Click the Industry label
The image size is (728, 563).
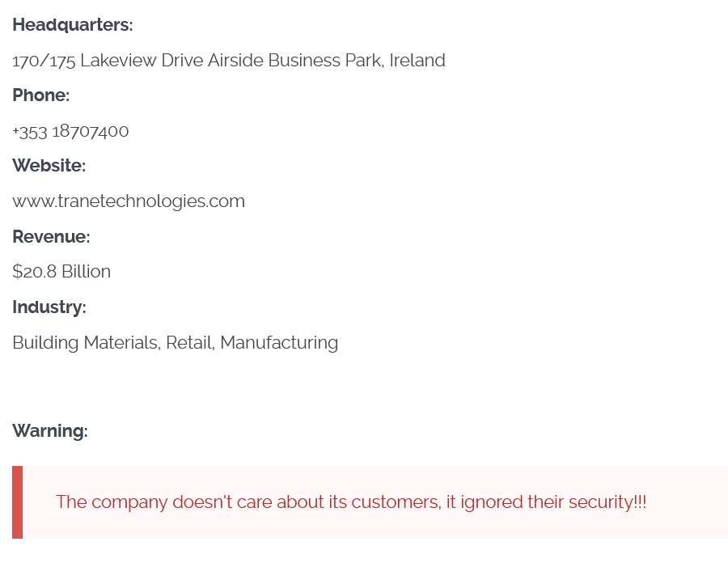click(49, 307)
